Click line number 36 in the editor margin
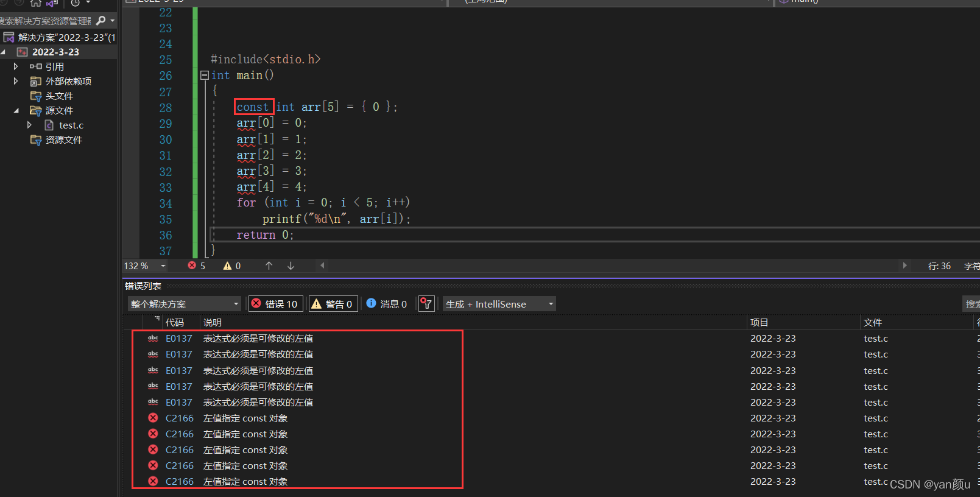The image size is (980, 497). [x=166, y=235]
